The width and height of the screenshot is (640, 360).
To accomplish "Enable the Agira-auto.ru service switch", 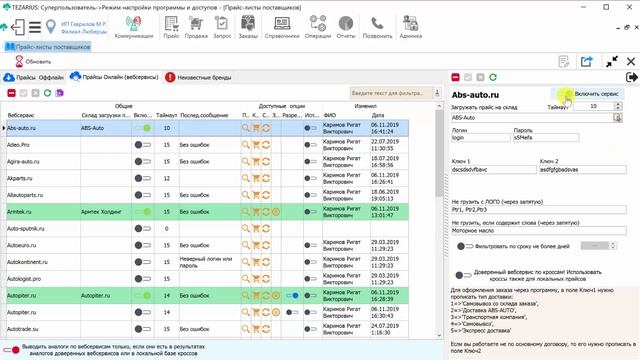I will [x=143, y=161].
